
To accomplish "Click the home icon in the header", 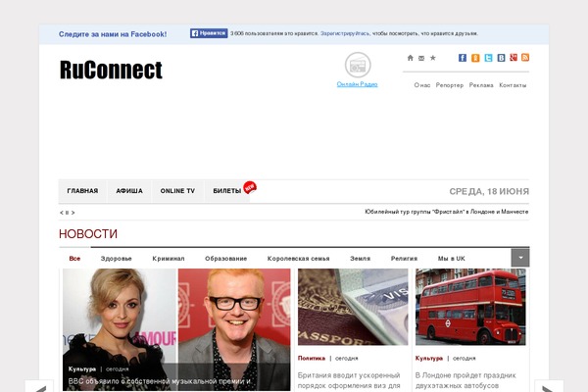I will [411, 58].
